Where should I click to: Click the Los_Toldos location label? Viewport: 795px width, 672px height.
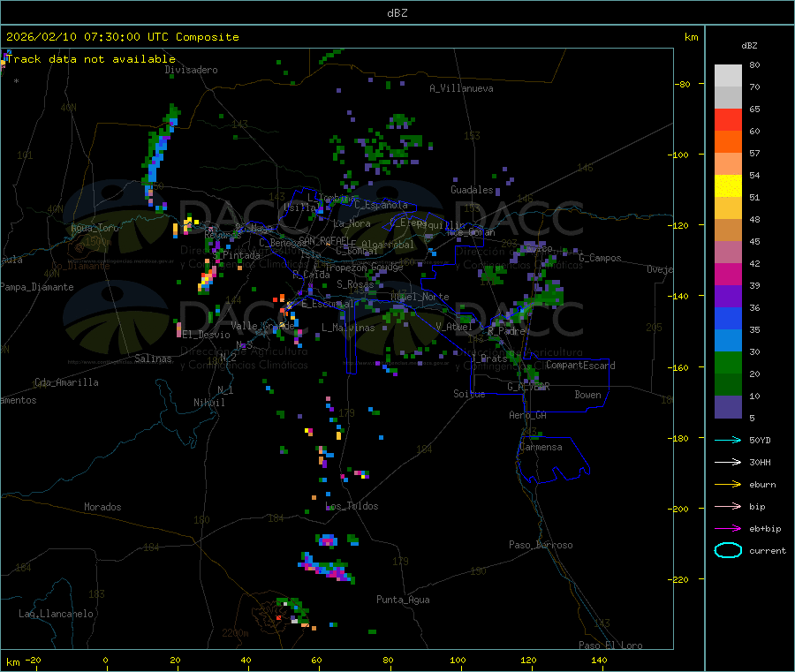pyautogui.click(x=352, y=506)
